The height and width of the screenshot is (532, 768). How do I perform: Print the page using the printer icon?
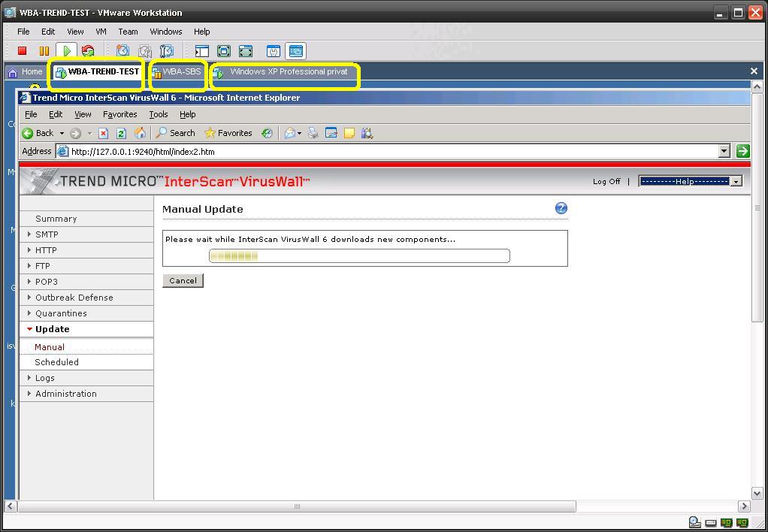[313, 133]
